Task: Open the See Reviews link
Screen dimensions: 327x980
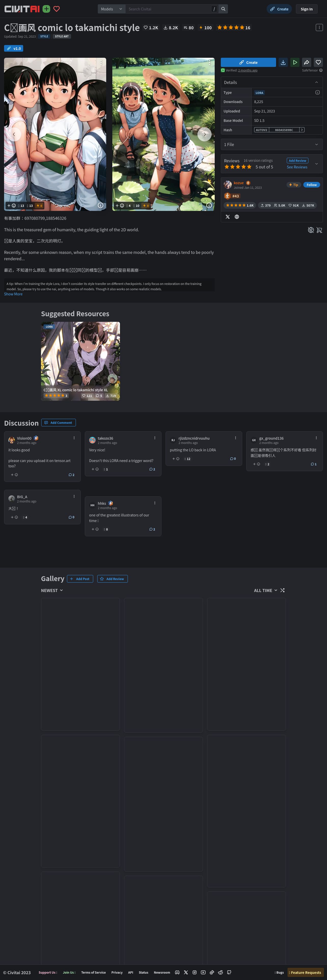Action: click(x=297, y=167)
